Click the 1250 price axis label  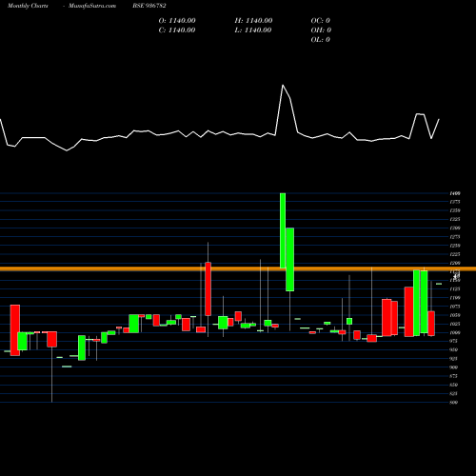pos(455,246)
